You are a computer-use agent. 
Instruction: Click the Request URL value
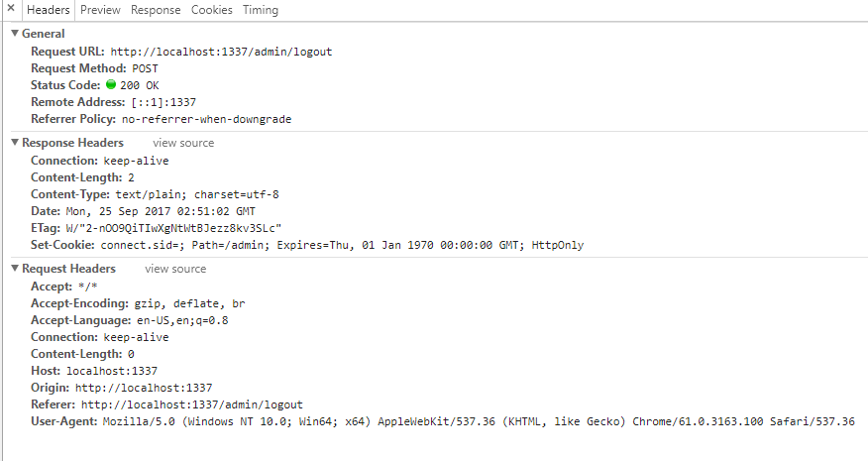click(x=221, y=53)
